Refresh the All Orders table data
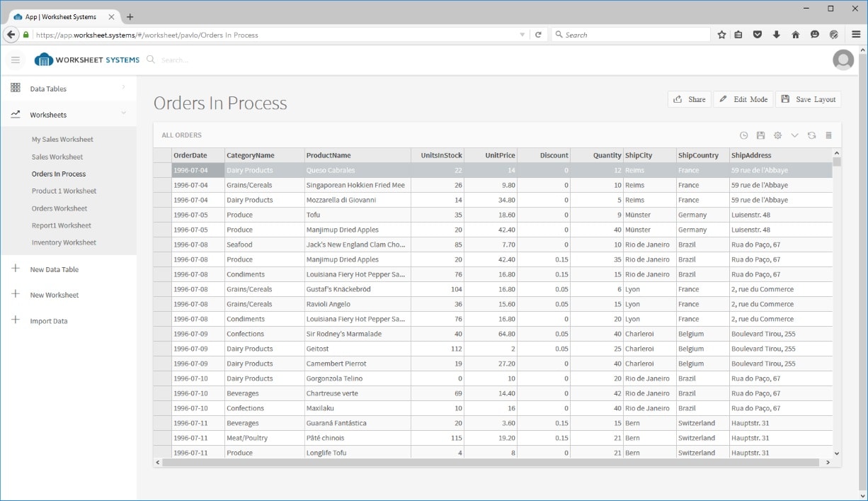 811,135
